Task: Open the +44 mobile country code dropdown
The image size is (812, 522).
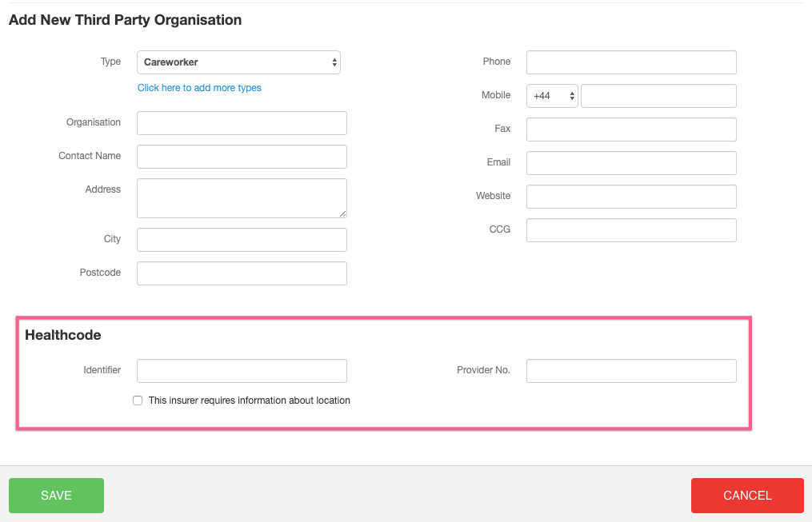Action: (552, 96)
